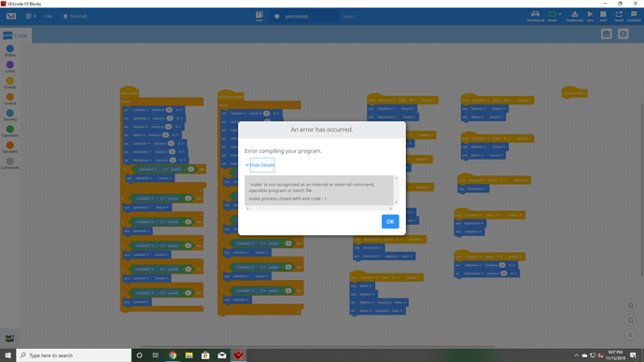644x362 pixels.
Task: Open the Controller settings icon
Action: point(535,16)
